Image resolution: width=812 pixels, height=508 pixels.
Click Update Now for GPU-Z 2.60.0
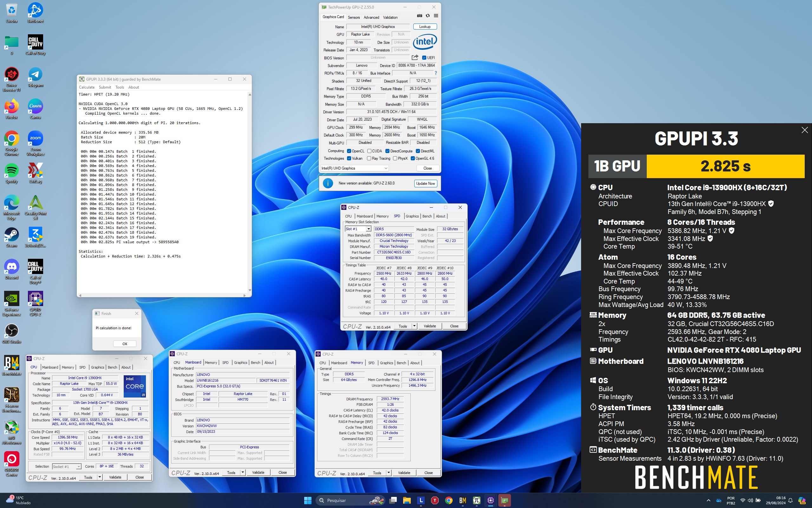pyautogui.click(x=425, y=184)
